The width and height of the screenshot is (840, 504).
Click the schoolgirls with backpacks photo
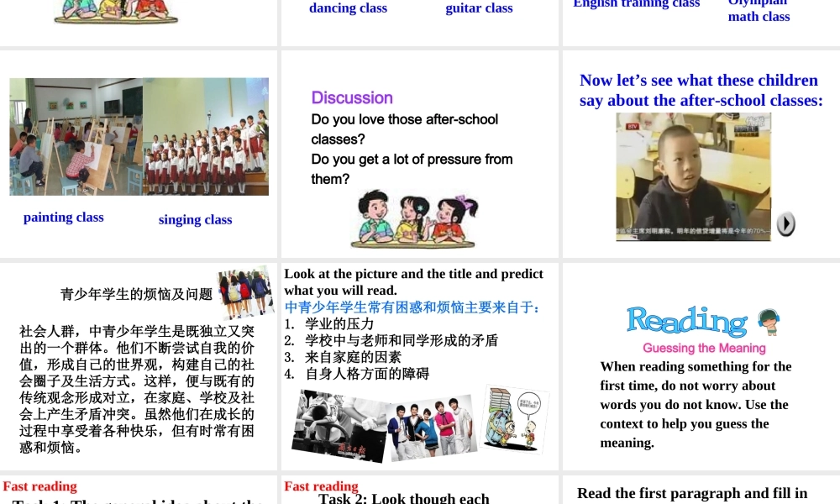(246, 292)
